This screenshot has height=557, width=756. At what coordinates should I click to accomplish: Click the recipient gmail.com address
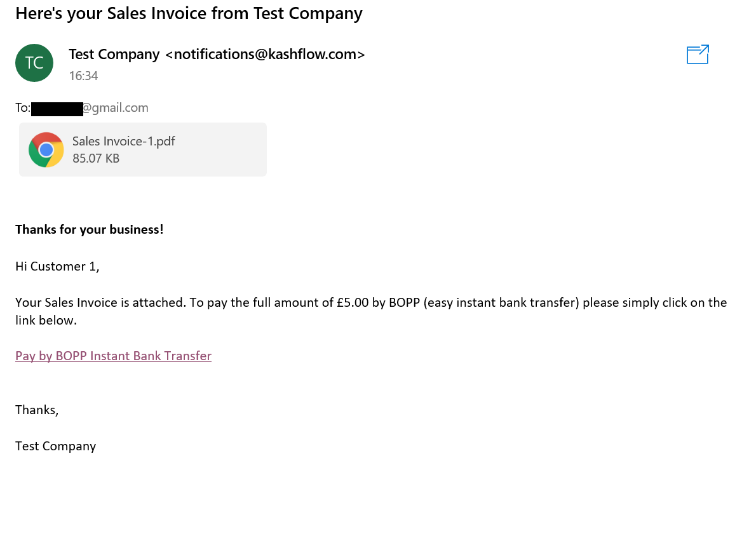pyautogui.click(x=116, y=107)
